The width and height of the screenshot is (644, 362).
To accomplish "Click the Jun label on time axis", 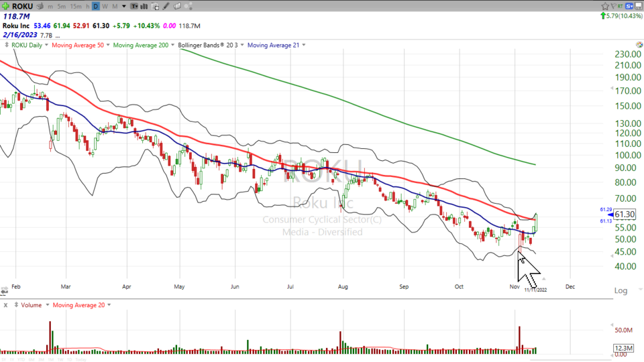I will point(235,286).
